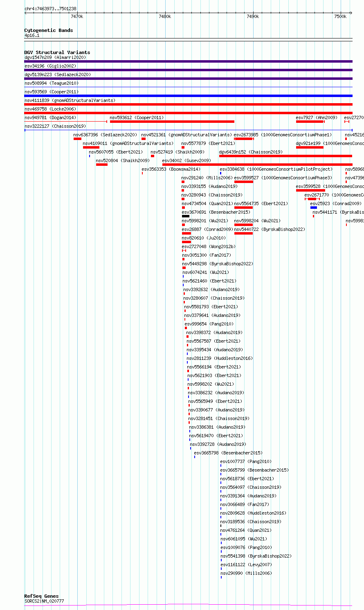Click the esv3665799 (Besenbacher2015) label
Screen dimensions: 364x610
tap(254, 470)
